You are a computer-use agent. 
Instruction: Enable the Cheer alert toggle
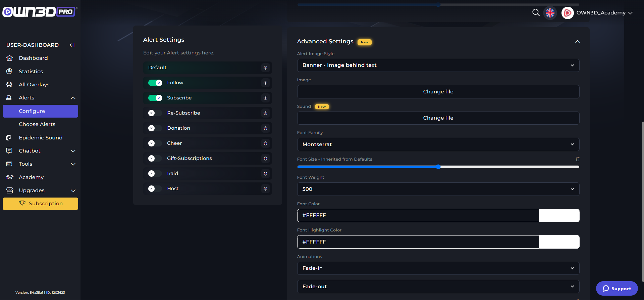tap(155, 143)
